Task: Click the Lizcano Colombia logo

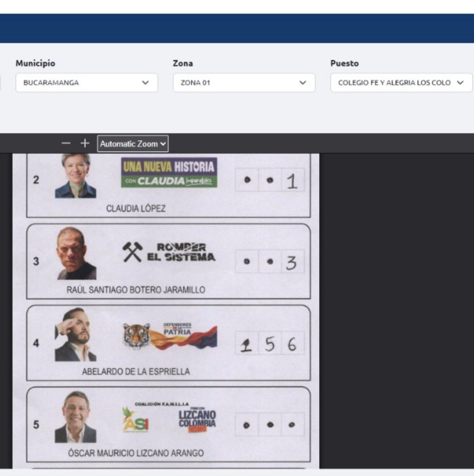Action: point(197,420)
